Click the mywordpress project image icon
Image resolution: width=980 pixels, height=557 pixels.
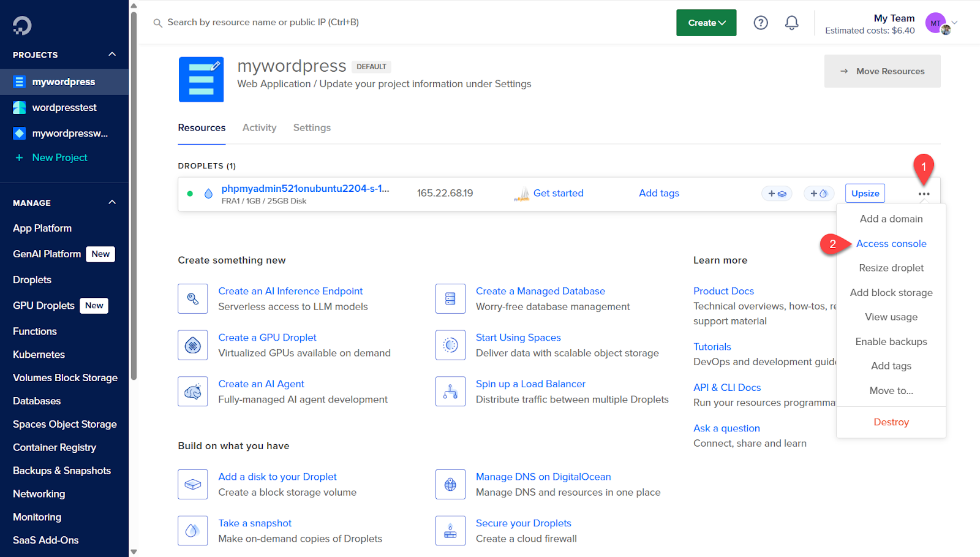pos(201,80)
